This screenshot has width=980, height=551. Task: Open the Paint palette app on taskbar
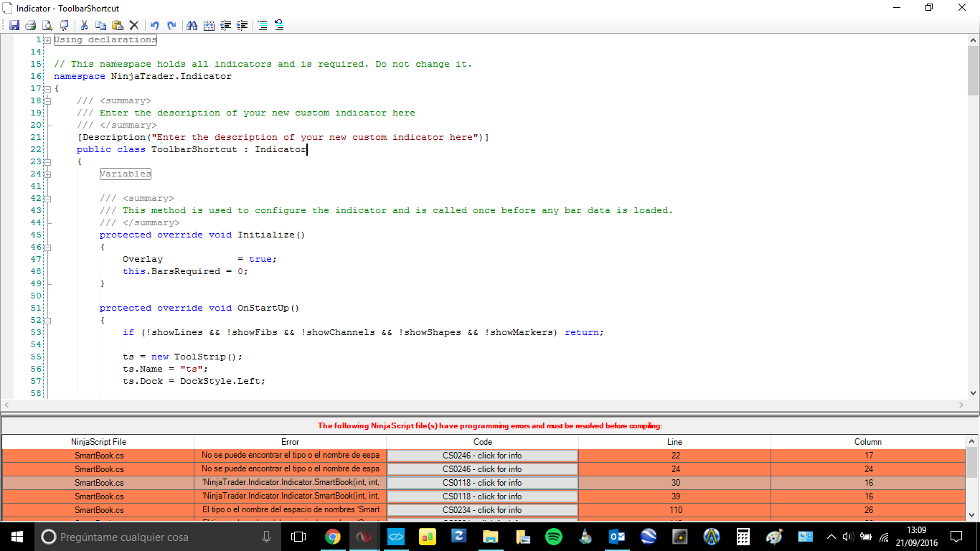click(x=774, y=536)
